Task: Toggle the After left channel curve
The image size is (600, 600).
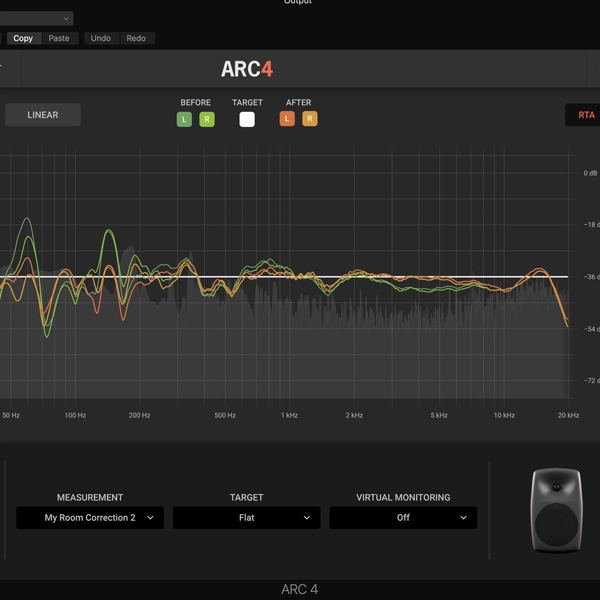Action: pyautogui.click(x=287, y=119)
